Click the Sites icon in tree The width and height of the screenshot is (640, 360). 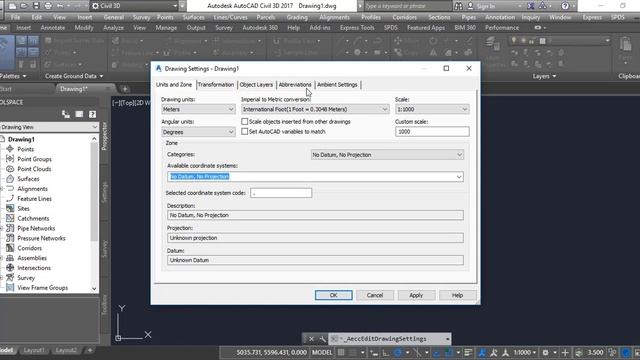tap(10, 209)
